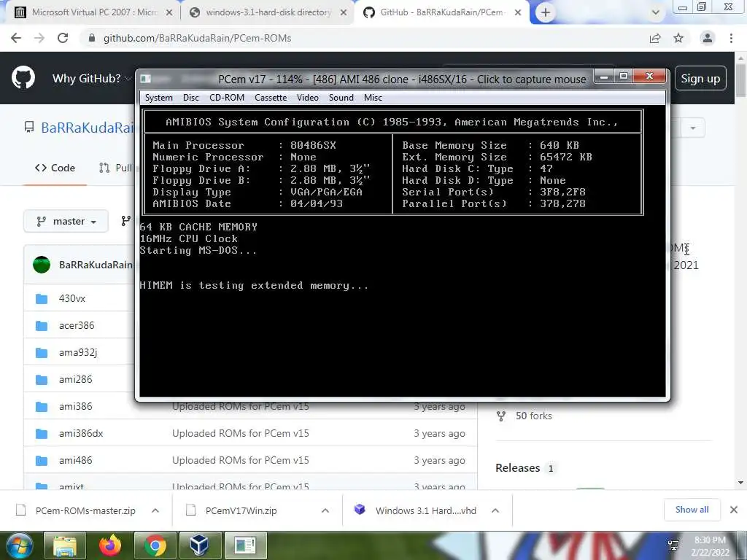Click BaRRaKudaRain commit author avatar
Image resolution: width=747 pixels, height=560 pixels.
click(42, 265)
